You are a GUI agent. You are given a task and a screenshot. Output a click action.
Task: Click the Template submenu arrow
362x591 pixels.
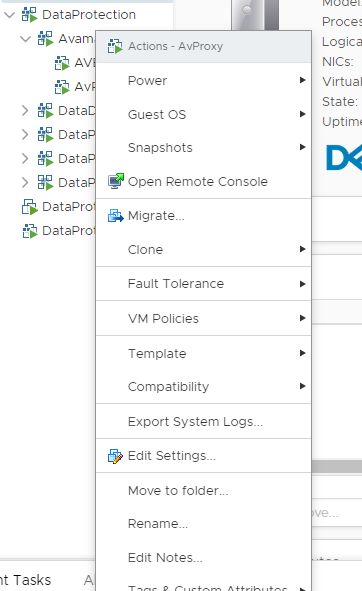click(302, 353)
